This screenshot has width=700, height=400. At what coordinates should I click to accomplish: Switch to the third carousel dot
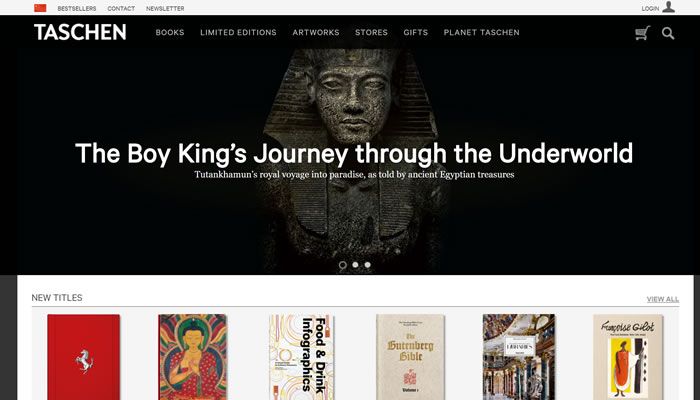point(367,265)
